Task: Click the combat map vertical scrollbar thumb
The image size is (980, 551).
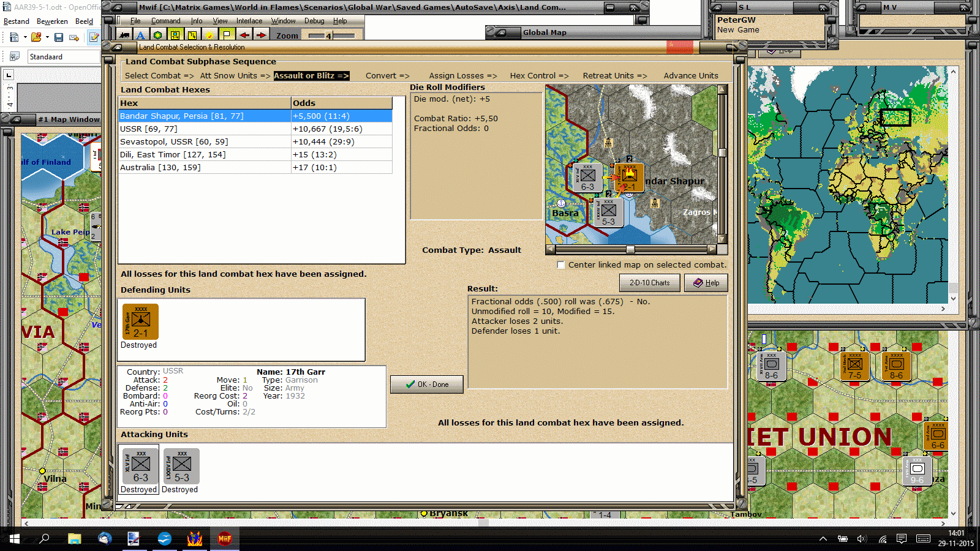Action: tap(722, 152)
